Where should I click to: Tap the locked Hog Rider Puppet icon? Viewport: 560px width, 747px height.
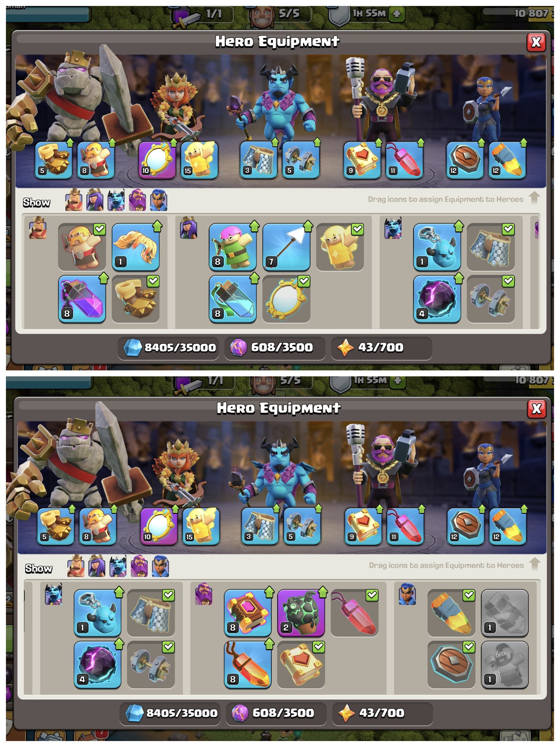[x=504, y=665]
